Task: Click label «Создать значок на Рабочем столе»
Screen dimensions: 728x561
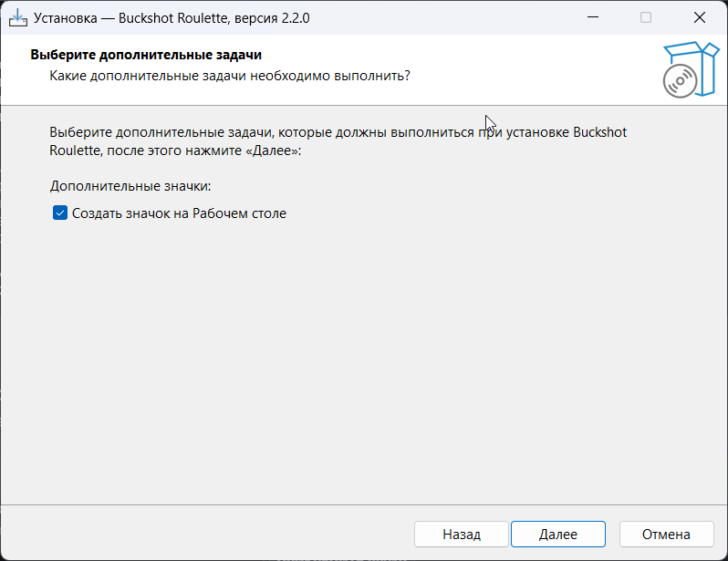Action: pyautogui.click(x=179, y=213)
